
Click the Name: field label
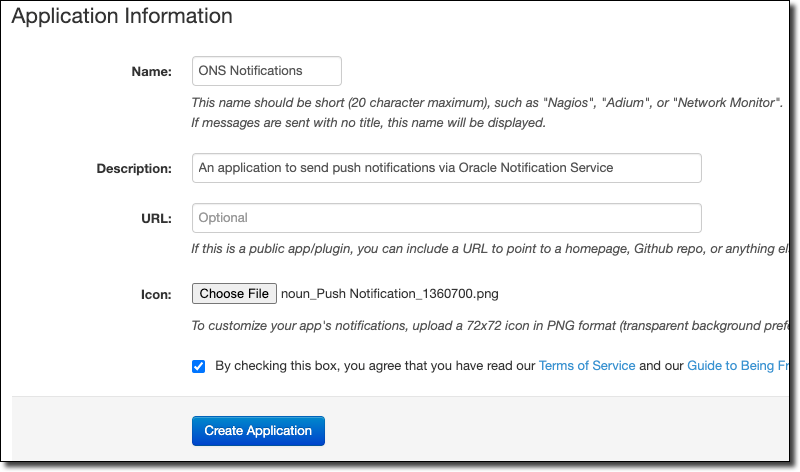click(152, 72)
